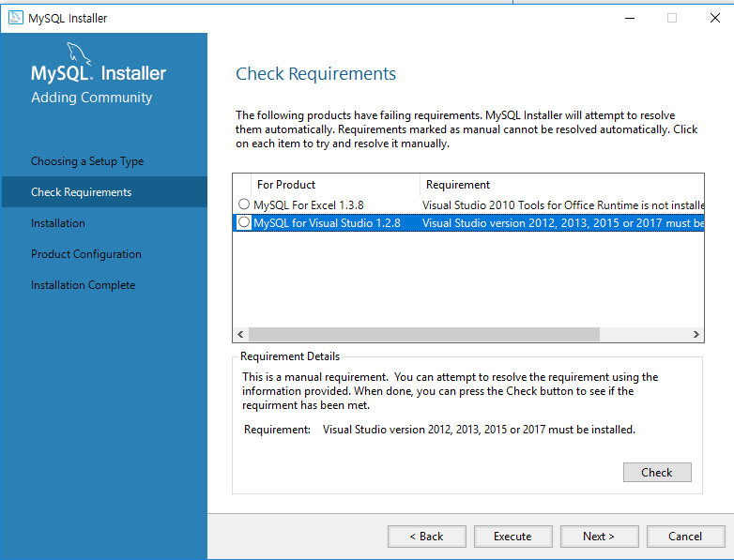
Task: Click the Requirement column header
Action: (561, 185)
